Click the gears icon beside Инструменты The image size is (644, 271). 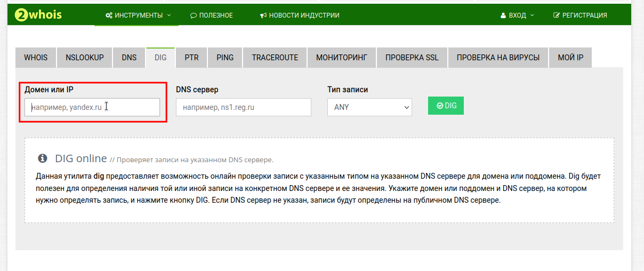tap(109, 15)
